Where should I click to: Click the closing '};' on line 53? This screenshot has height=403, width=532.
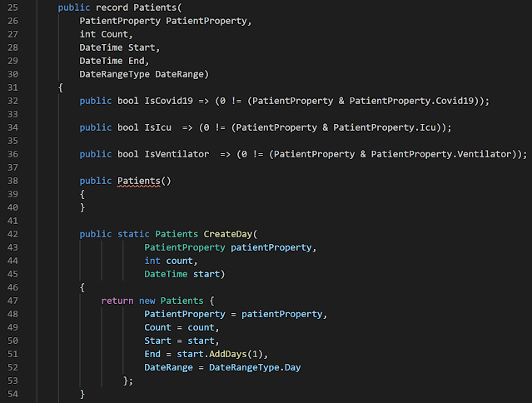(x=128, y=381)
